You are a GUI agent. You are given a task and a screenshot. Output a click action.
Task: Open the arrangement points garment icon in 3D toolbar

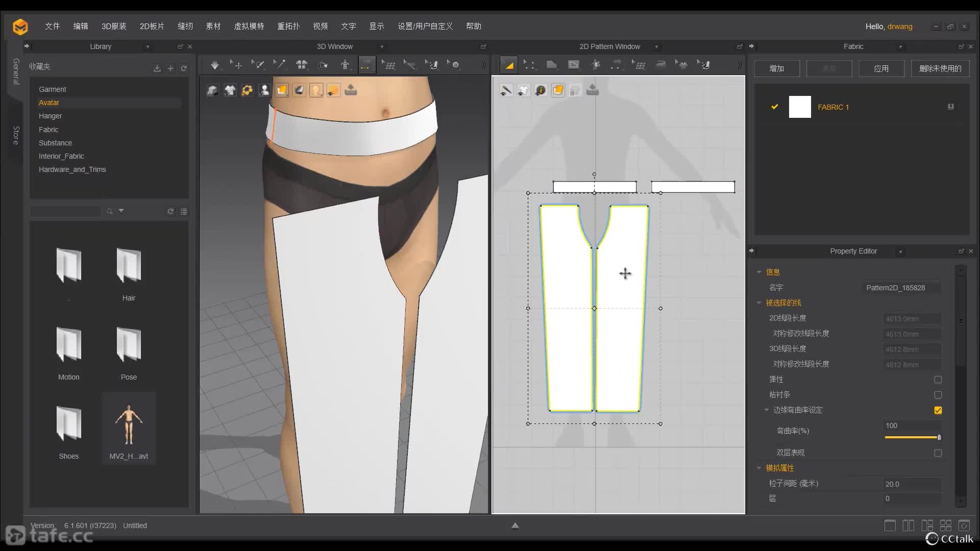(302, 65)
